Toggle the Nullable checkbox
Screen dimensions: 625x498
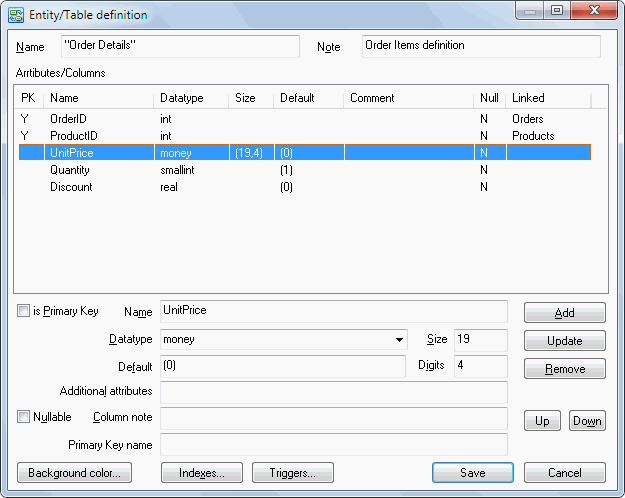[24, 417]
